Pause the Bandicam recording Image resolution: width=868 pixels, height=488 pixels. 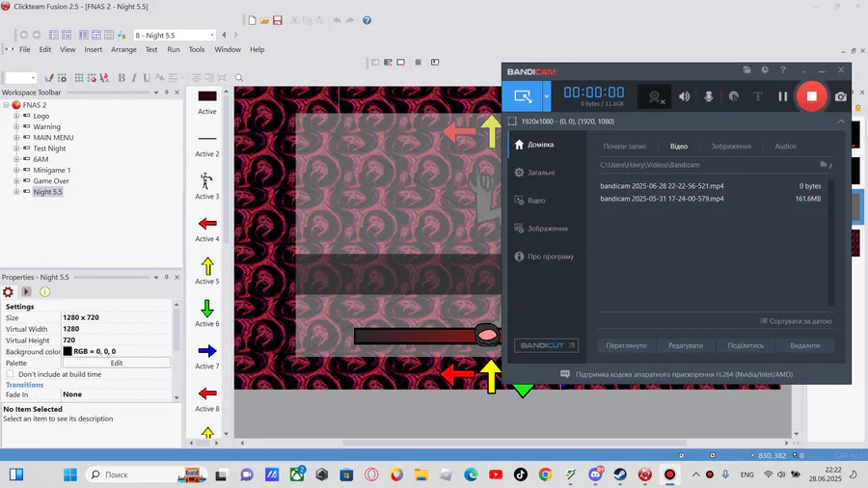pyautogui.click(x=782, y=96)
